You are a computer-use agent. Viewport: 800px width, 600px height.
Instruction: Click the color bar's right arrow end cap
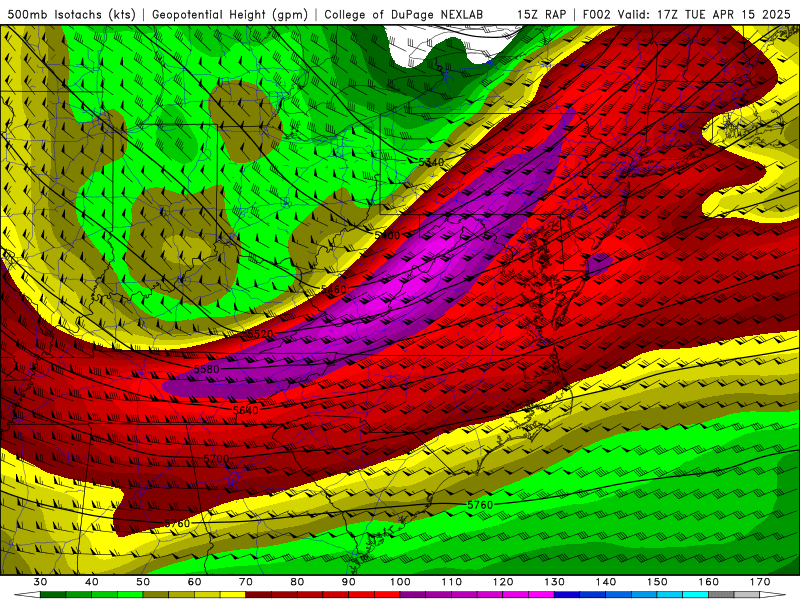pos(773,595)
